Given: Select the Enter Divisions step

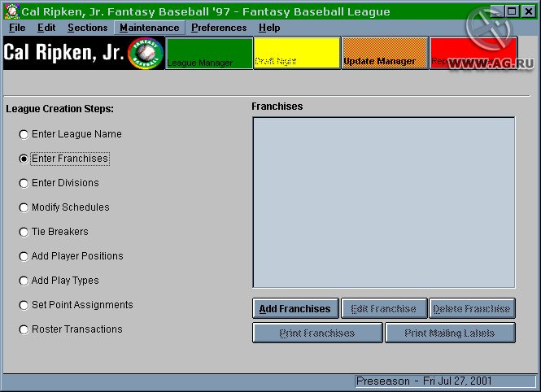Looking at the screenshot, I should click(59, 183).
